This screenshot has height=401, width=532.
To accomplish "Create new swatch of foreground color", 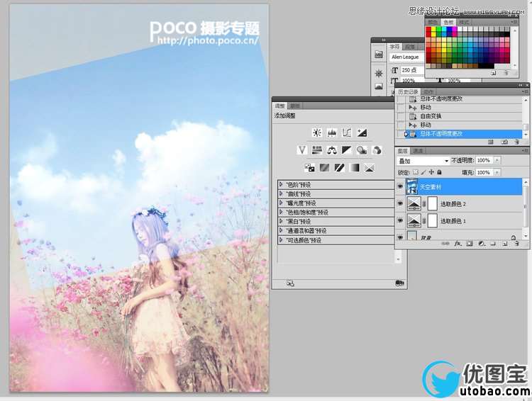I will coord(493,73).
